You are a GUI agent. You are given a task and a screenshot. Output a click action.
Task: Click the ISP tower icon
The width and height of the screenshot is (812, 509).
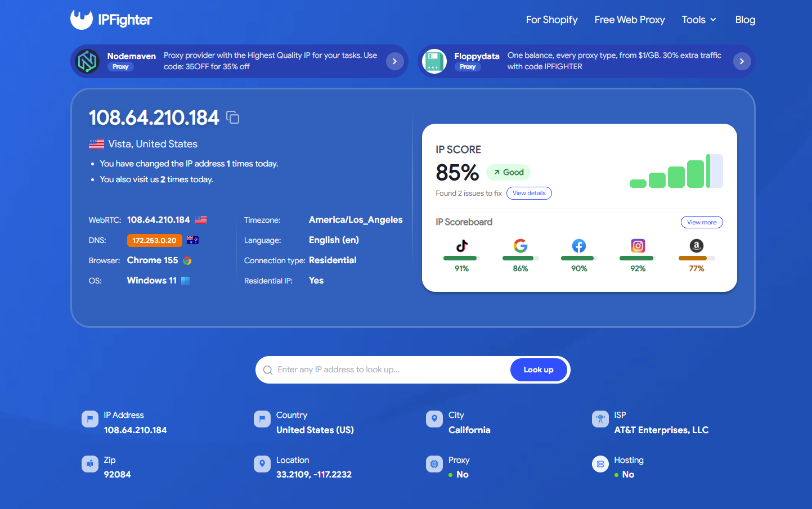pos(600,419)
